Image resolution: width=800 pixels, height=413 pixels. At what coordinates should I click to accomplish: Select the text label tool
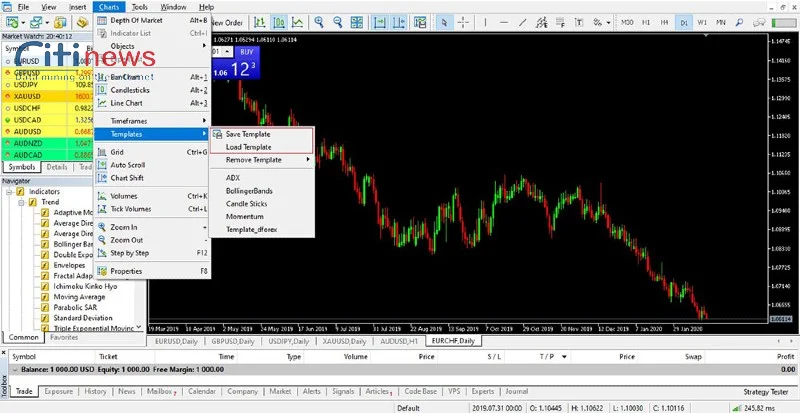[579, 22]
